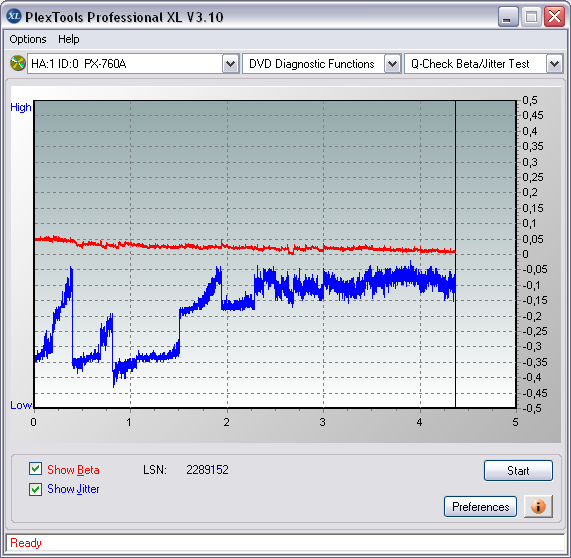
Task: Click the LSN: label
Action: coord(155,469)
